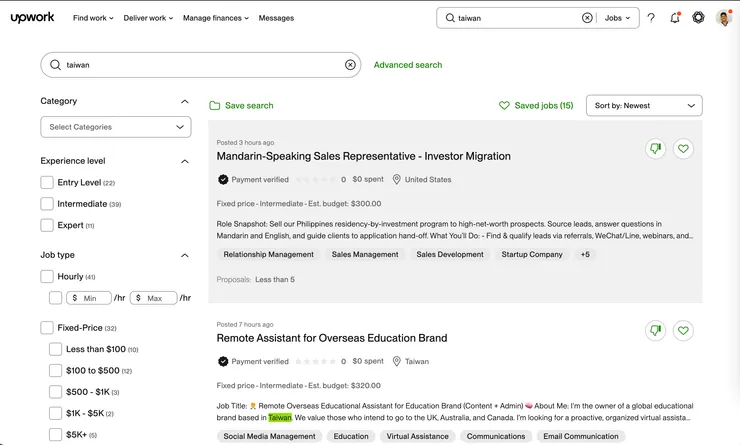Enable the Entry Level experience filter
The image size is (740, 445).
coord(47,183)
